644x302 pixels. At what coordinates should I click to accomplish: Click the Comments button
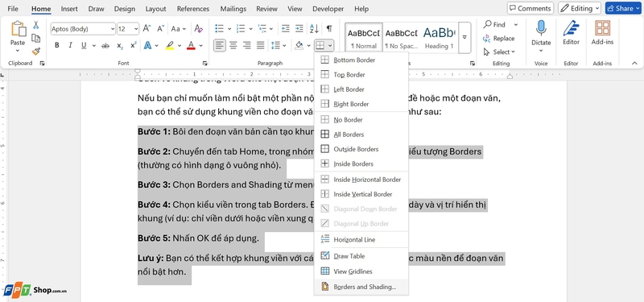point(530,8)
